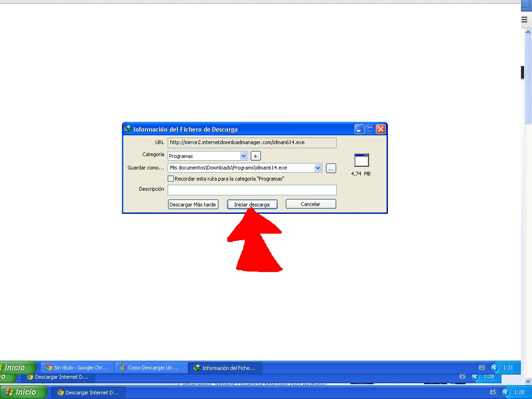
Task: Click ES language indicator next to 1:31
Action: pos(482,368)
